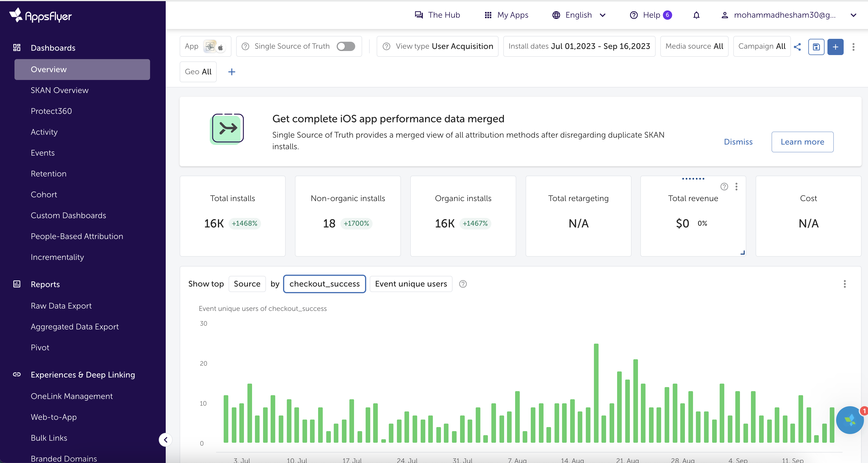The image size is (868, 463).
Task: Open the English language dropdown
Action: [x=579, y=15]
